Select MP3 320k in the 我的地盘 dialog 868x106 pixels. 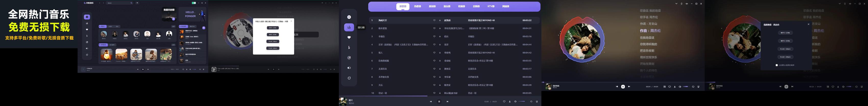785,41
